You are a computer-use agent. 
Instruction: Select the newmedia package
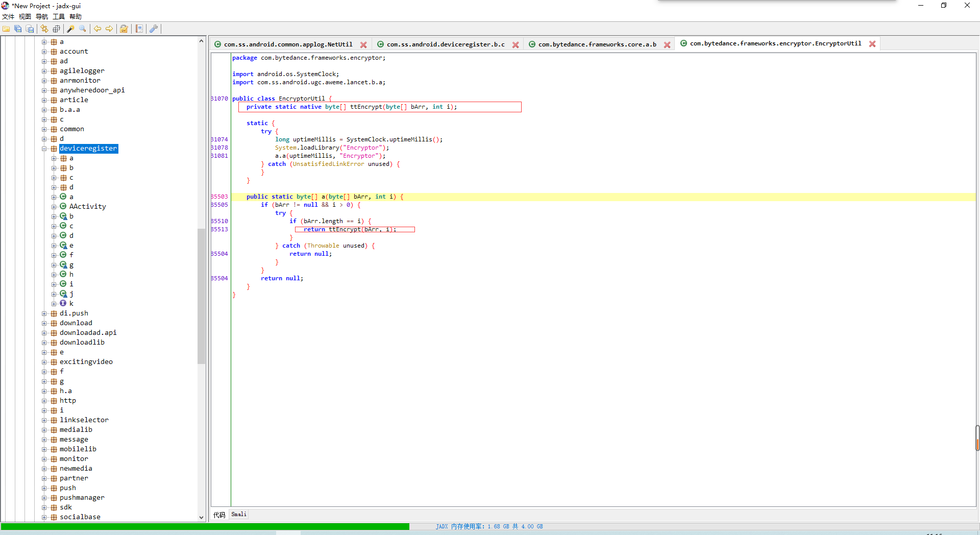click(76, 469)
